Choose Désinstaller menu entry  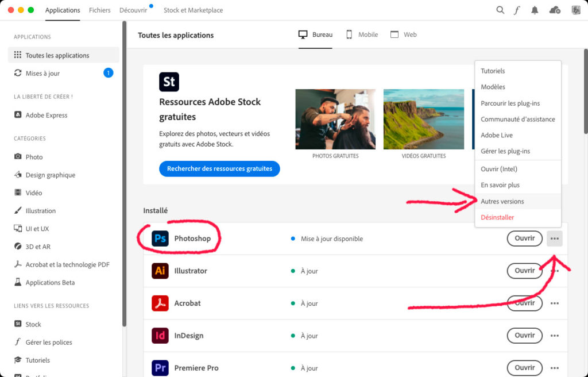click(x=518, y=217)
